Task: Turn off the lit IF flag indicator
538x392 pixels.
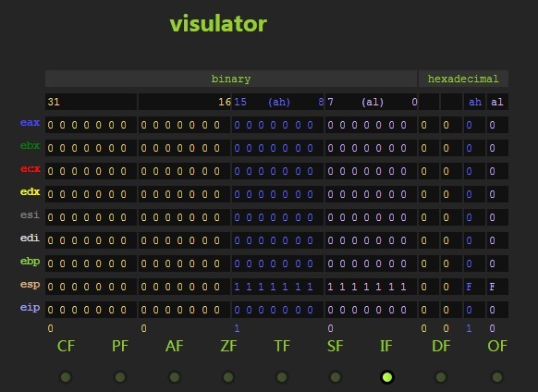Action: (387, 377)
